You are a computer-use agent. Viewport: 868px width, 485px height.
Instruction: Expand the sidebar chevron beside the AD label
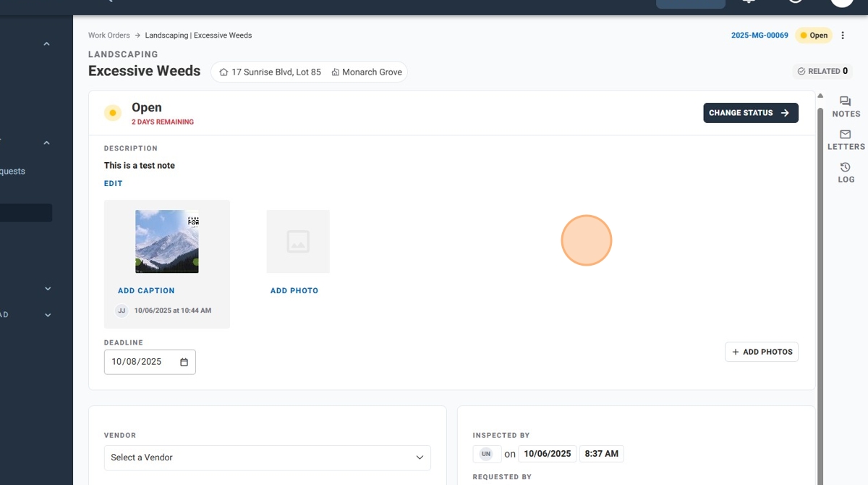click(48, 315)
